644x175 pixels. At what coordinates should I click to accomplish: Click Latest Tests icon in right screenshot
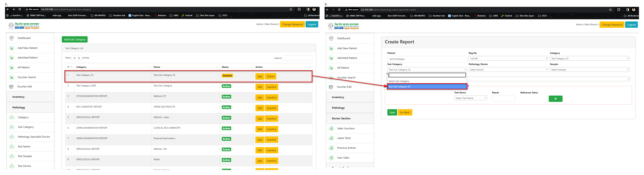[331, 138]
